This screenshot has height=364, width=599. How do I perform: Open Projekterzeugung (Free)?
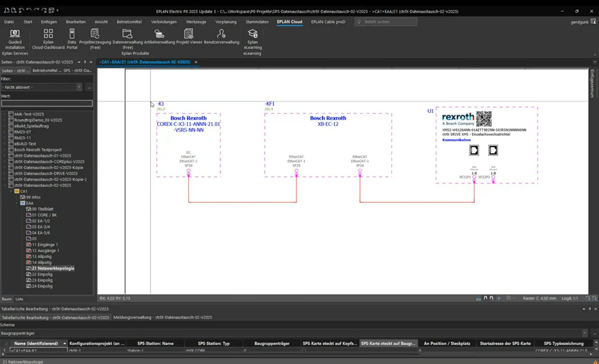[95, 39]
